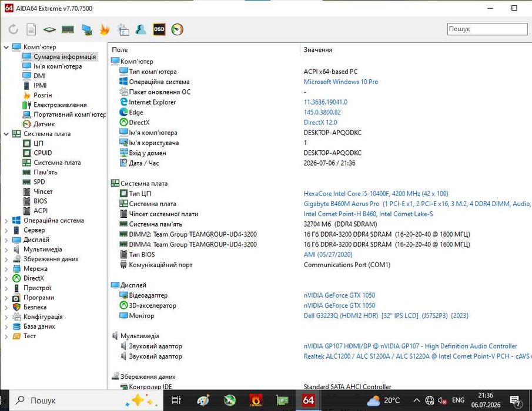The height and width of the screenshot is (411, 532).
Task: Select the Конфігурація tree item
Action: pyautogui.click(x=43, y=317)
